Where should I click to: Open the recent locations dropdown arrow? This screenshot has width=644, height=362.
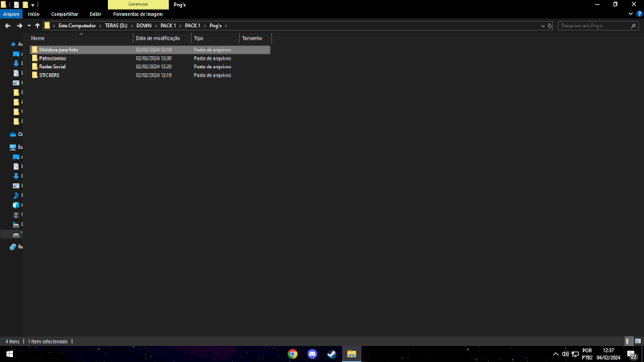tap(29, 26)
